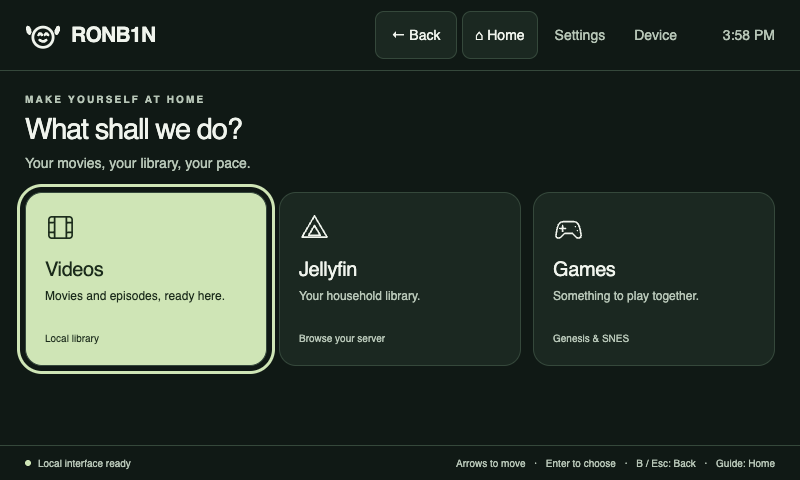Click 'MAKE YOURSELF AT HOME' label

[x=115, y=99]
